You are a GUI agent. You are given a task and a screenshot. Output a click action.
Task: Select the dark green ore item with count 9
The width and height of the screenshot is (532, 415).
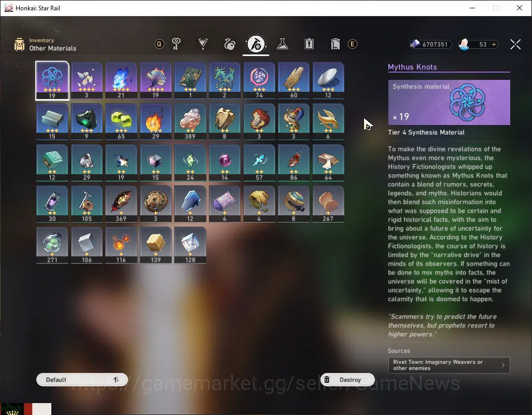(87, 121)
